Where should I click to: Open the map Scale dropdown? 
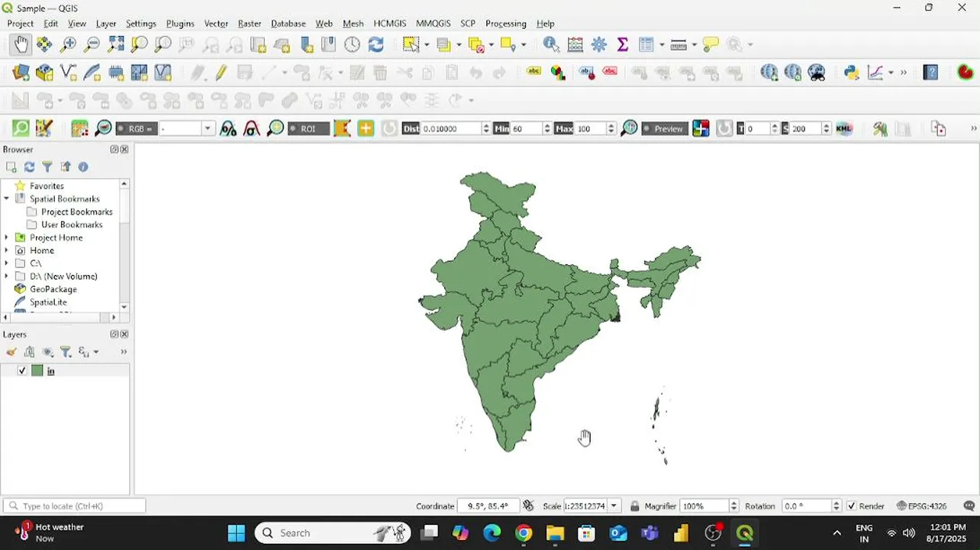coord(614,506)
